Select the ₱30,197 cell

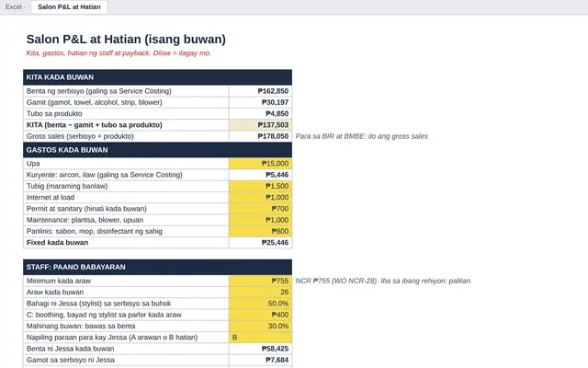[260, 102]
